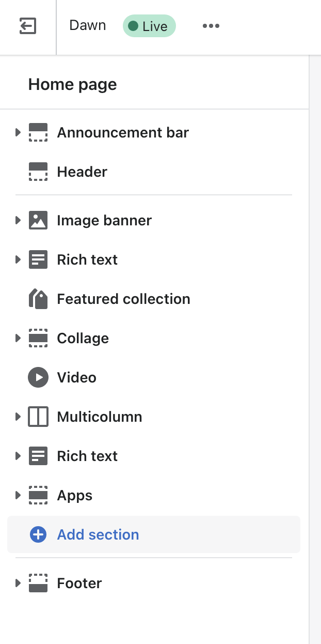Click the Footer section icon
This screenshot has height=644, width=321.
[x=38, y=583]
